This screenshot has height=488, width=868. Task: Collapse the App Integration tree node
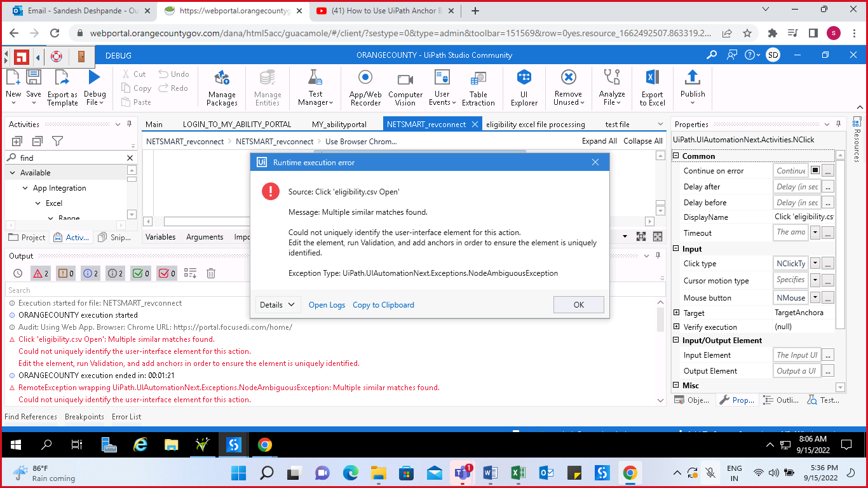[26, 188]
